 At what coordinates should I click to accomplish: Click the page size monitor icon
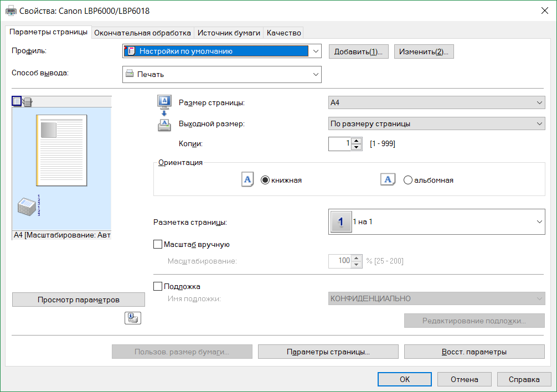tap(164, 101)
